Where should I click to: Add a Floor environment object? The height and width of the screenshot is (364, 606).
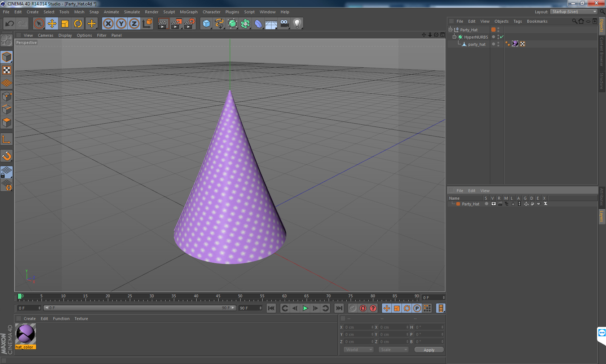pos(271,24)
